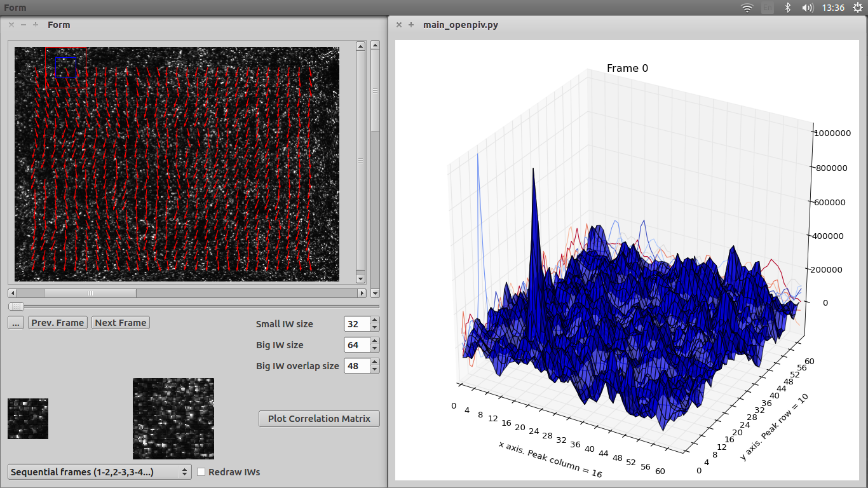
Task: Open the Wi-Fi network indicator
Action: coord(747,8)
